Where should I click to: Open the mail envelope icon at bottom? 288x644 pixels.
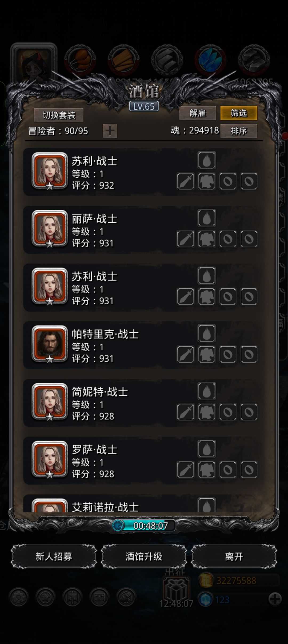pos(99,597)
